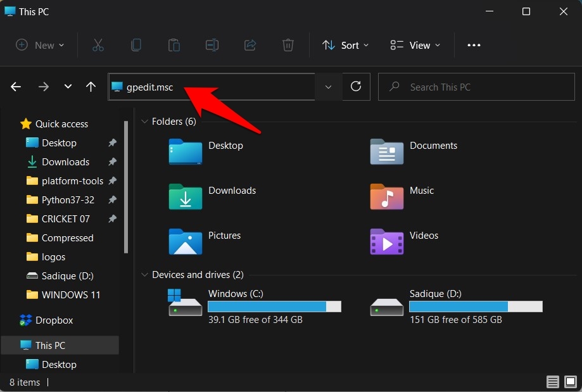The width and height of the screenshot is (582, 392).
Task: Unpin CRICKET 07 using its pin icon
Action: click(x=112, y=218)
